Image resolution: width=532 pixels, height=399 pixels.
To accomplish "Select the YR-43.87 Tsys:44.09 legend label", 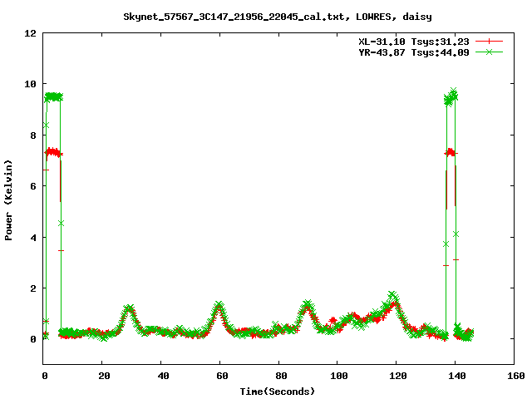I will [414, 52].
